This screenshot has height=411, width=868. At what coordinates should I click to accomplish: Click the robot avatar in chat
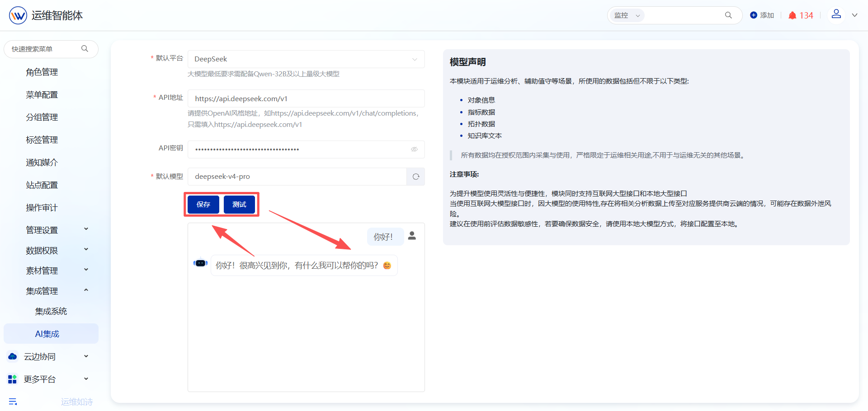200,263
